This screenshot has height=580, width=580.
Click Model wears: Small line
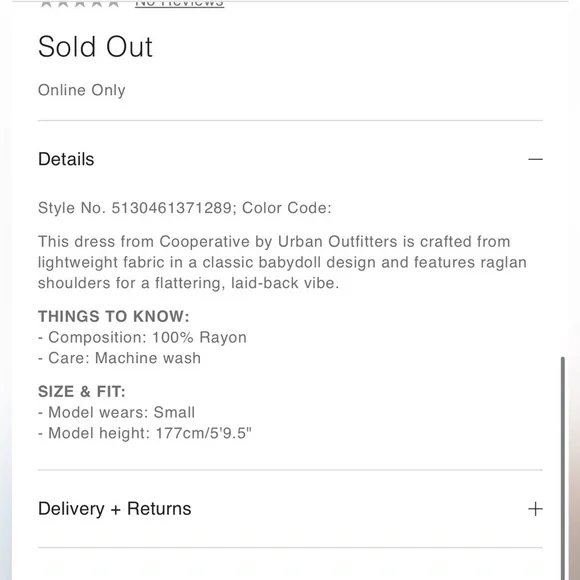tap(117, 412)
